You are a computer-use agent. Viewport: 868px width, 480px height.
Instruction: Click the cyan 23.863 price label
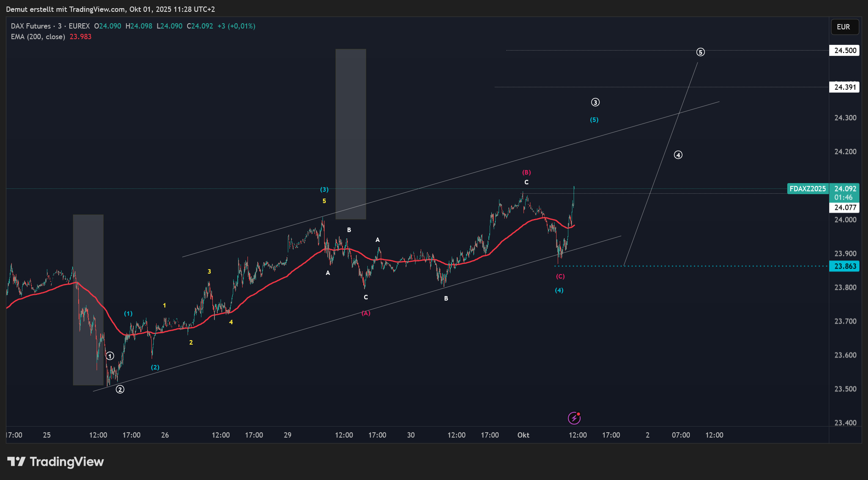point(845,266)
